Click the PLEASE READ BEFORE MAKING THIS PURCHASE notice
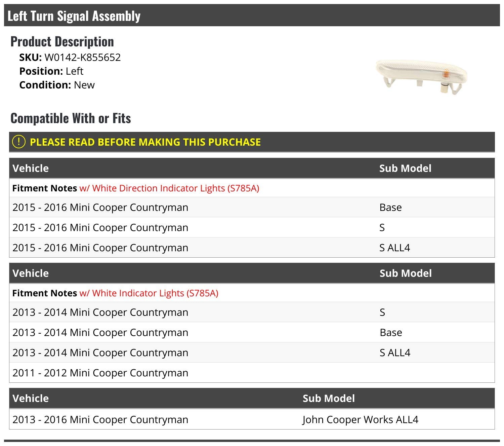Screen dimensions: 504x446 pyautogui.click(x=145, y=142)
